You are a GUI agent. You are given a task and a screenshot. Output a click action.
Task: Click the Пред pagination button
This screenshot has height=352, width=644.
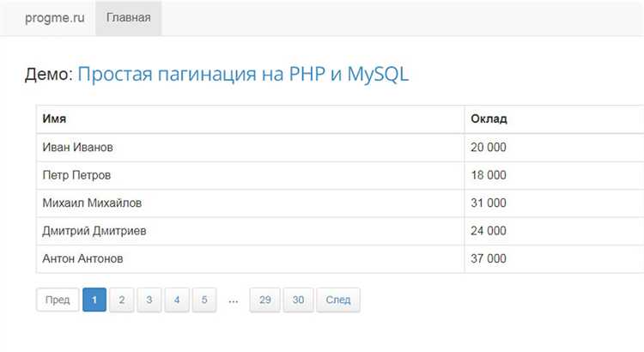(58, 300)
